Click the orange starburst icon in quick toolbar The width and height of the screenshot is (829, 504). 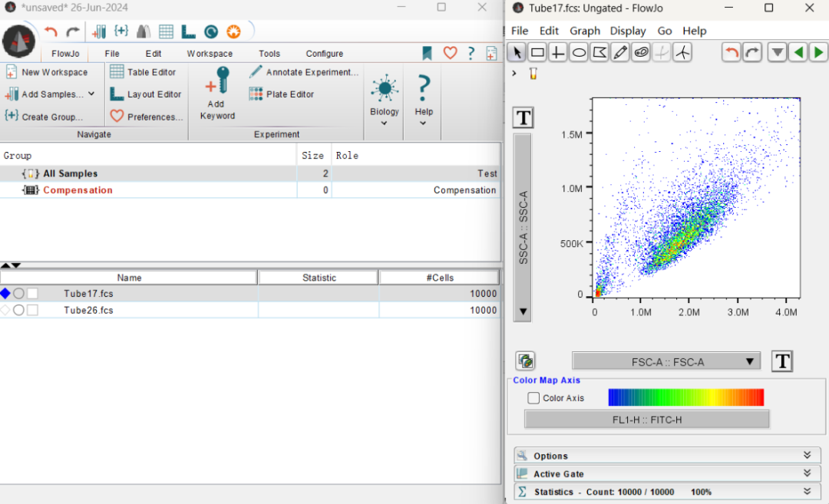233,31
